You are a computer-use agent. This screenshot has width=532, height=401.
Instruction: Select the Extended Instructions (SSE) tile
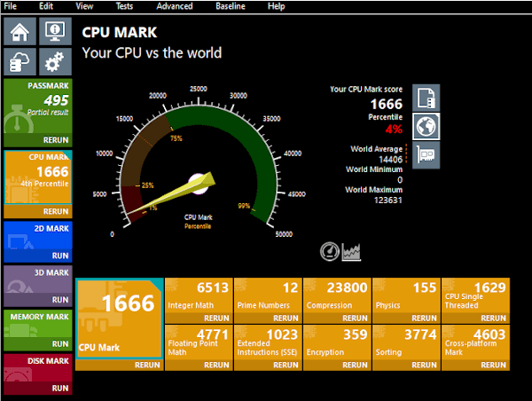click(x=268, y=342)
